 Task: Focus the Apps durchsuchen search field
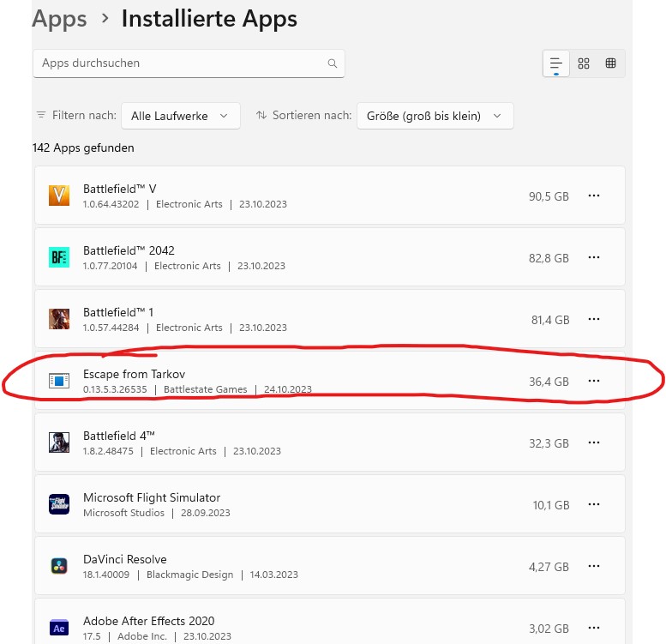tap(189, 63)
